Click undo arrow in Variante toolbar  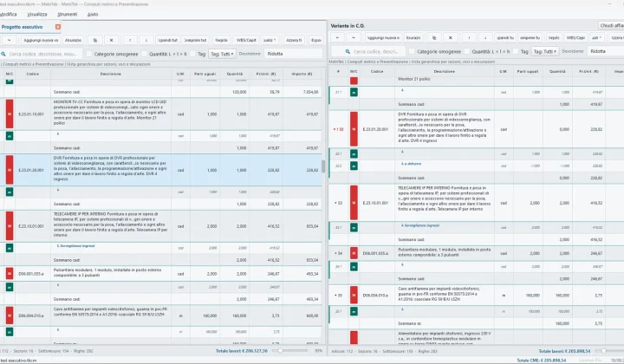tap(337, 38)
